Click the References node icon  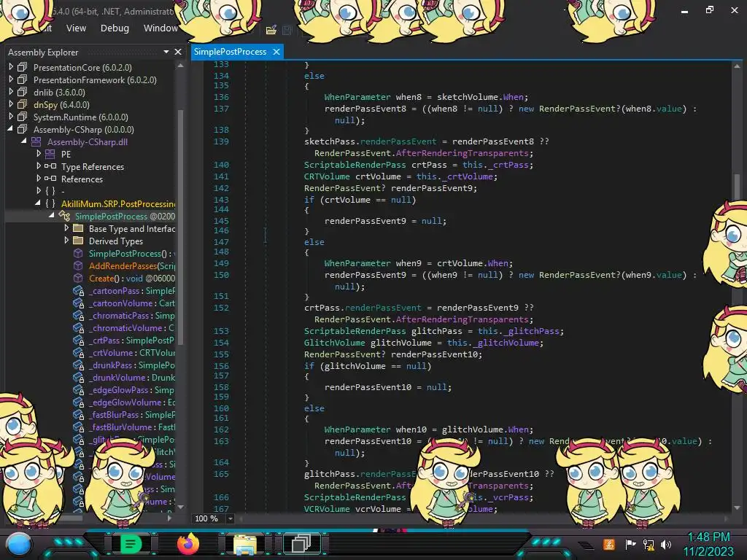(50, 179)
